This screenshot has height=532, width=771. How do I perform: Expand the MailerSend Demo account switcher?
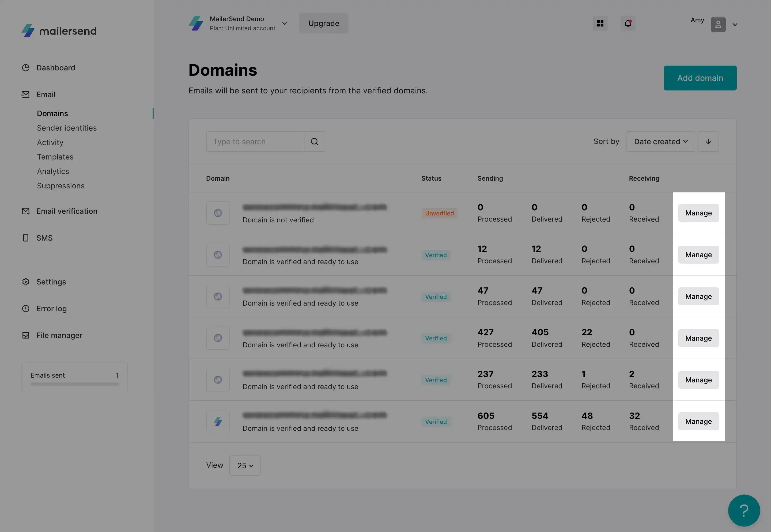pos(285,23)
